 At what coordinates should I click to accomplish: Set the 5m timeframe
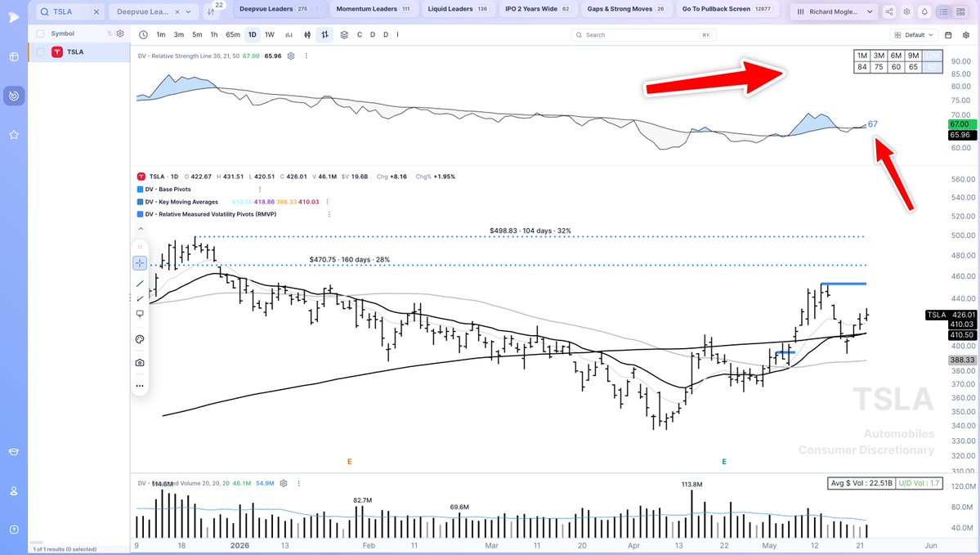(197, 35)
